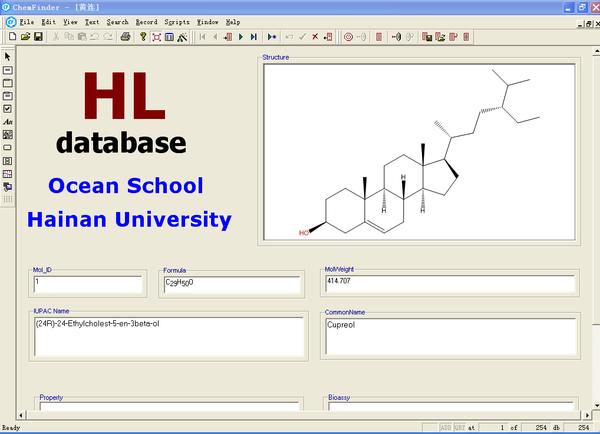
Task: Open the Record menu
Action: click(x=147, y=22)
